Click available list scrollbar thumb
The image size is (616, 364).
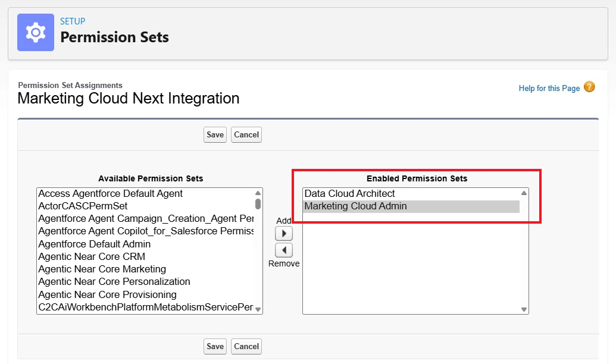(x=258, y=204)
